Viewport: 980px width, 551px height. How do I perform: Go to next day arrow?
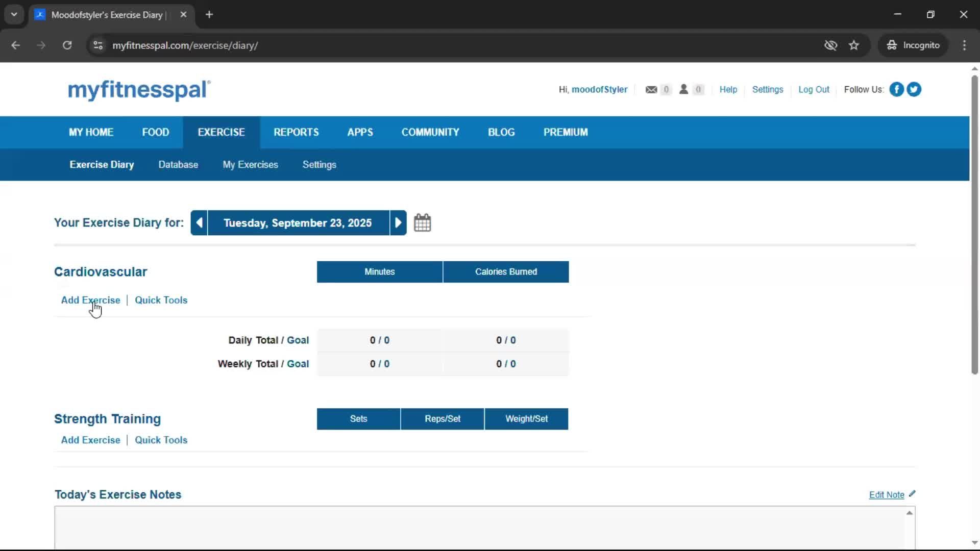398,223
